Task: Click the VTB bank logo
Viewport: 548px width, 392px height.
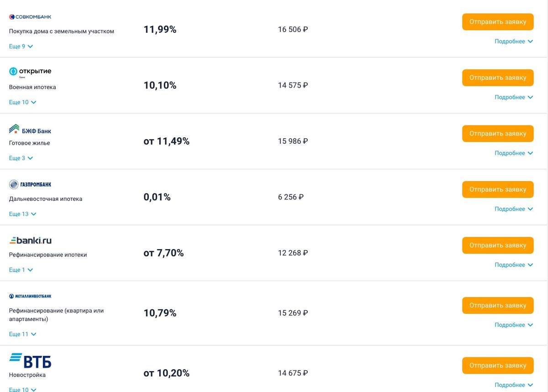Action: (30, 361)
